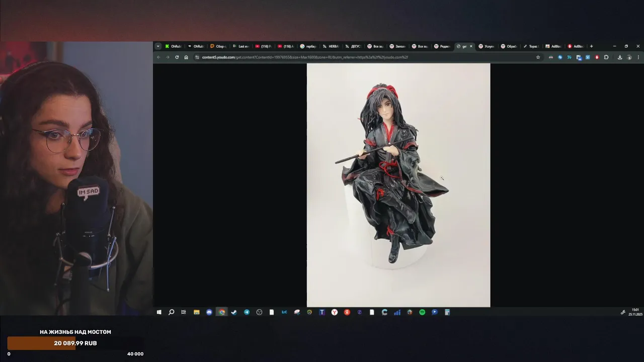Switch to the "Услуги" tab

pos(487,46)
